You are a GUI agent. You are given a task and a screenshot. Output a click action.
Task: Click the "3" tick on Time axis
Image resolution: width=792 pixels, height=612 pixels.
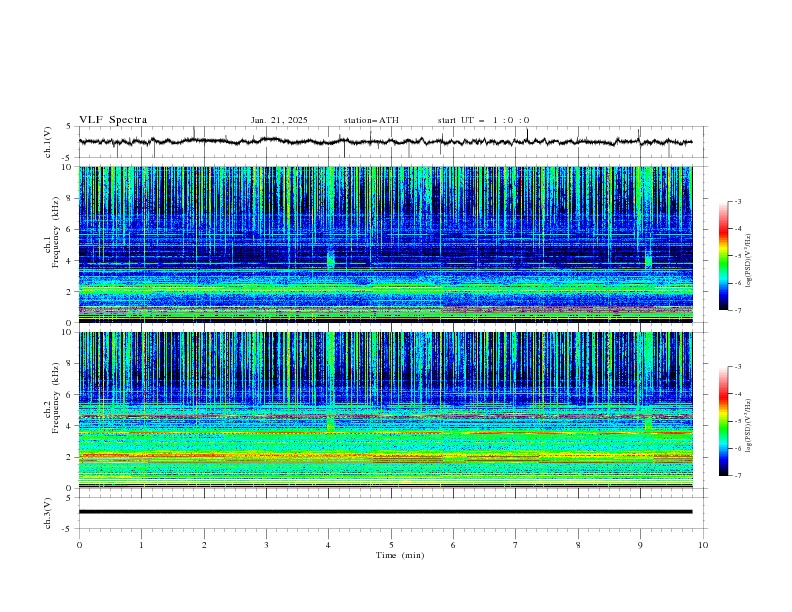(266, 545)
